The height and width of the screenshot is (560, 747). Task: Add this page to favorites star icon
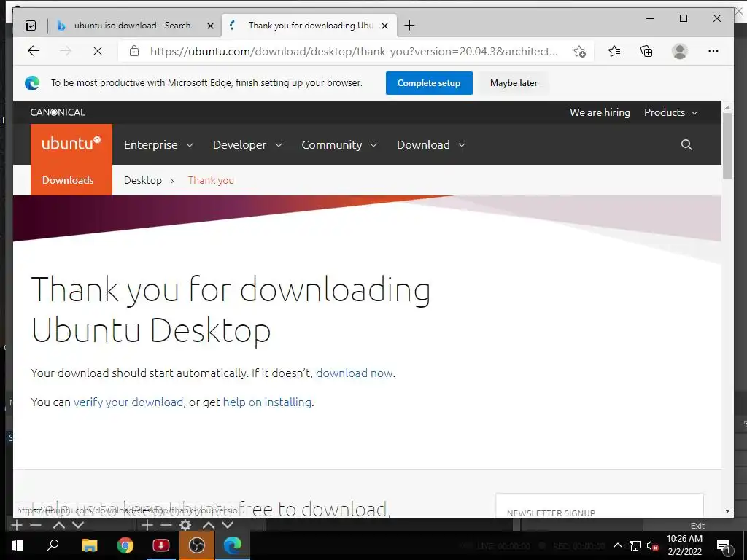579,52
